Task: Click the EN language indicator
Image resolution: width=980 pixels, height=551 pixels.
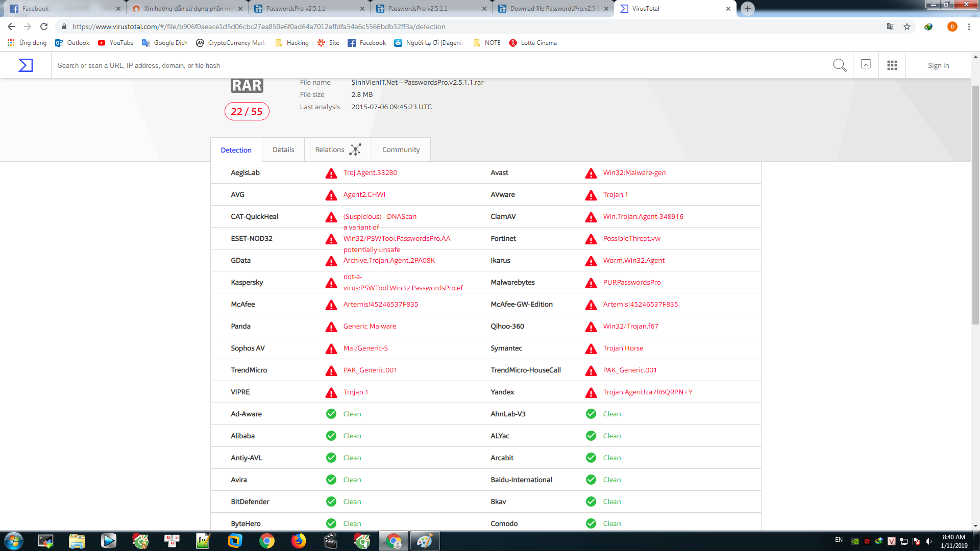Action: click(839, 539)
